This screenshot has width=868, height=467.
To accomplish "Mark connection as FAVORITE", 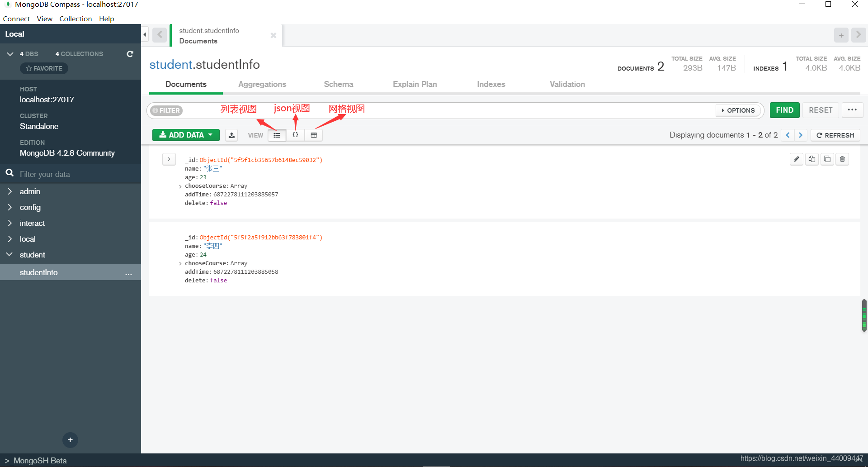I will 44,68.
